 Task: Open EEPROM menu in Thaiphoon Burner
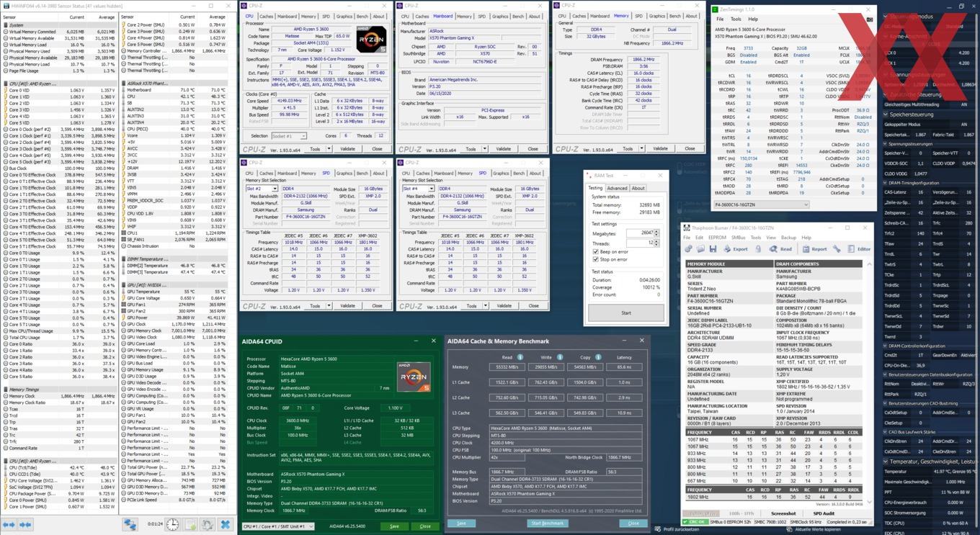click(x=717, y=238)
